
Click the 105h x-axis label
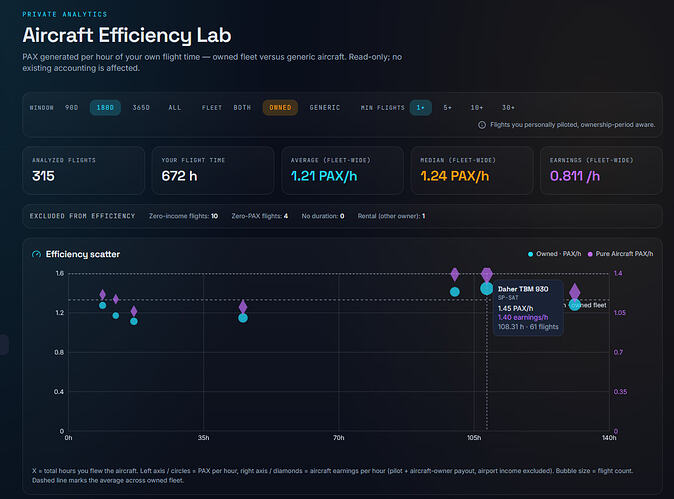click(x=474, y=438)
